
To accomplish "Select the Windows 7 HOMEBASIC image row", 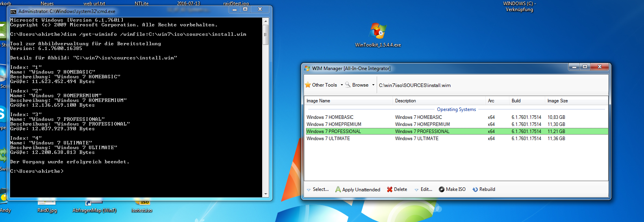I will (x=457, y=117).
